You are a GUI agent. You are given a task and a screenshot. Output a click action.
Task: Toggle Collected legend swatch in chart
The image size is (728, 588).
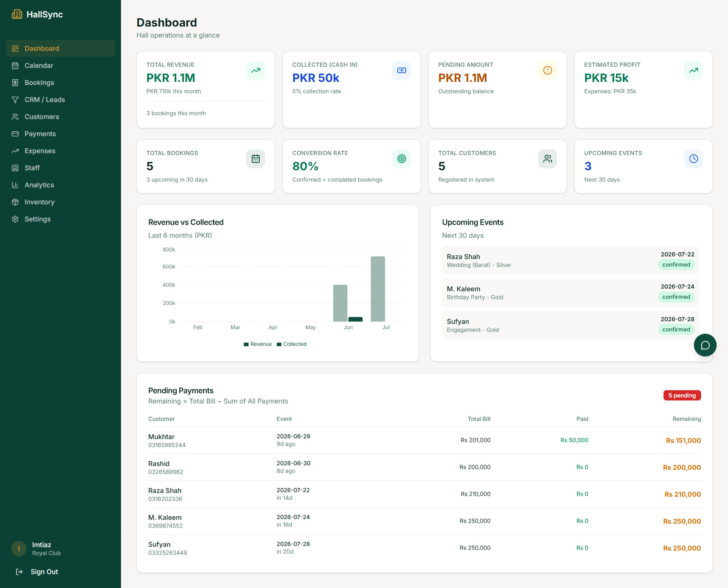coord(279,344)
